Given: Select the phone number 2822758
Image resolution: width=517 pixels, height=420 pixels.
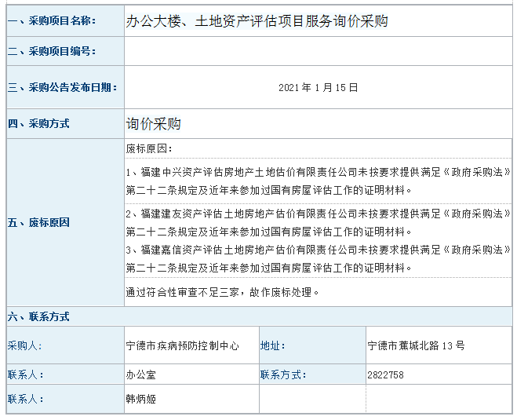Looking at the screenshot, I should pyautogui.click(x=385, y=374).
